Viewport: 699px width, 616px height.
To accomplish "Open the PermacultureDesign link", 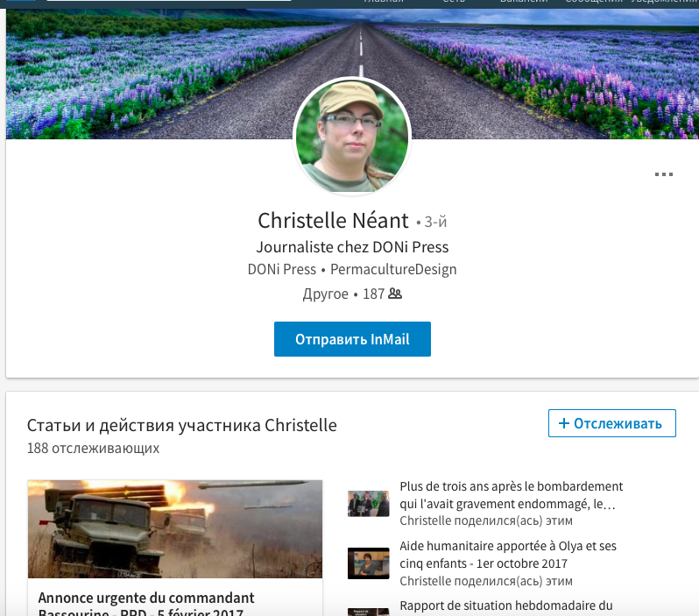I will 393,269.
